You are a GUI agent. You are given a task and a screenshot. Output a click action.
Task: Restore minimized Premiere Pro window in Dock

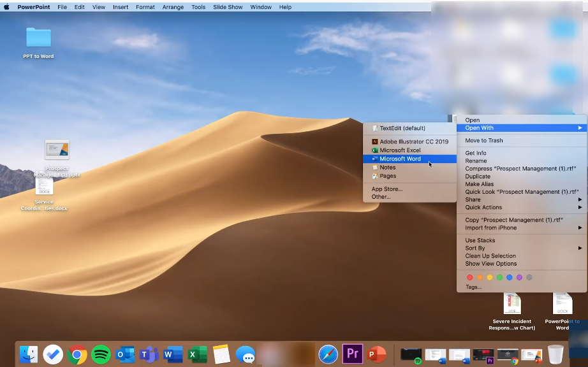483,356
